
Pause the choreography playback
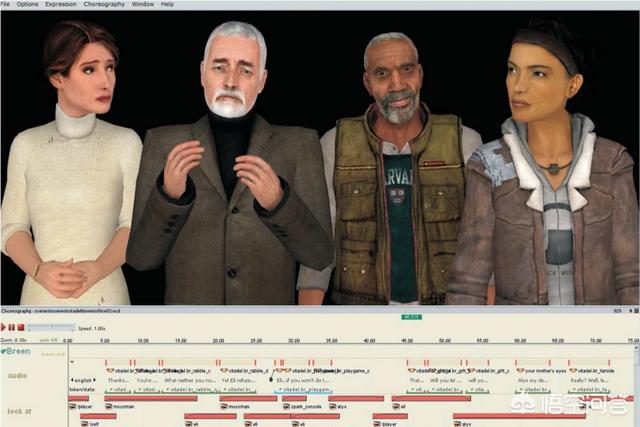(12, 327)
